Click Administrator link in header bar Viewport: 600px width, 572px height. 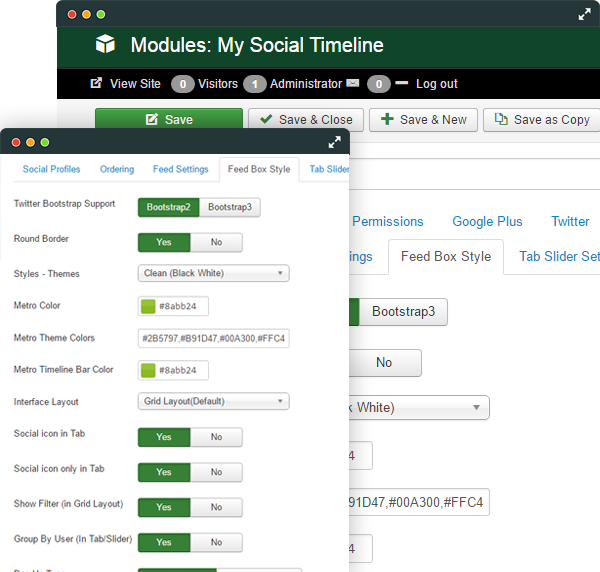pyautogui.click(x=306, y=83)
